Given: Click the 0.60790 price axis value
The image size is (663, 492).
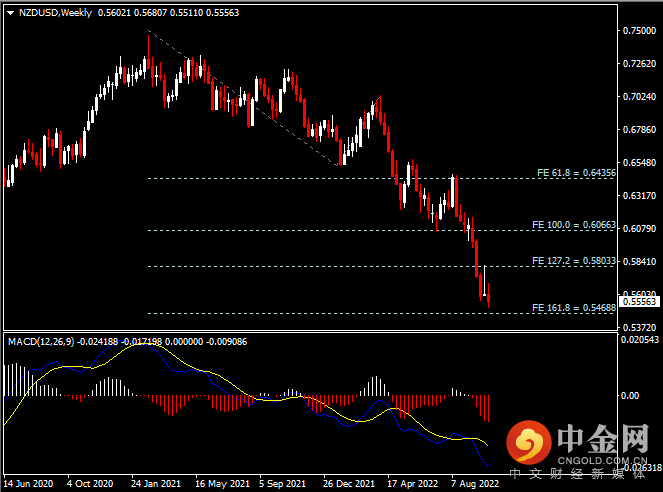Looking at the screenshot, I should pos(639,229).
